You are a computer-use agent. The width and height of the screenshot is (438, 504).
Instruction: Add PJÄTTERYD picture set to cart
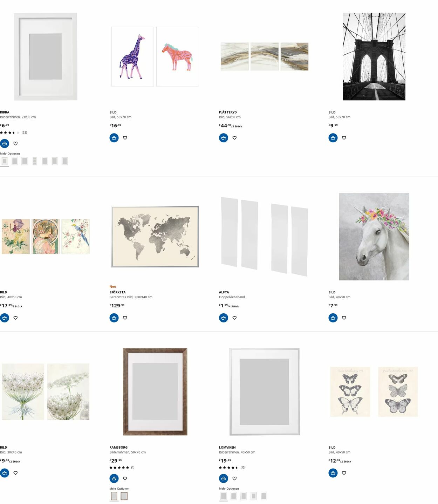(x=224, y=138)
